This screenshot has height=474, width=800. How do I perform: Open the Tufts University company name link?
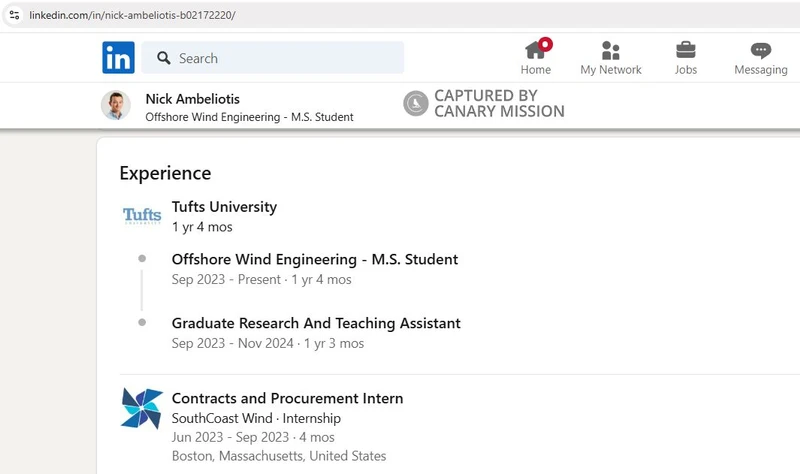click(x=224, y=207)
